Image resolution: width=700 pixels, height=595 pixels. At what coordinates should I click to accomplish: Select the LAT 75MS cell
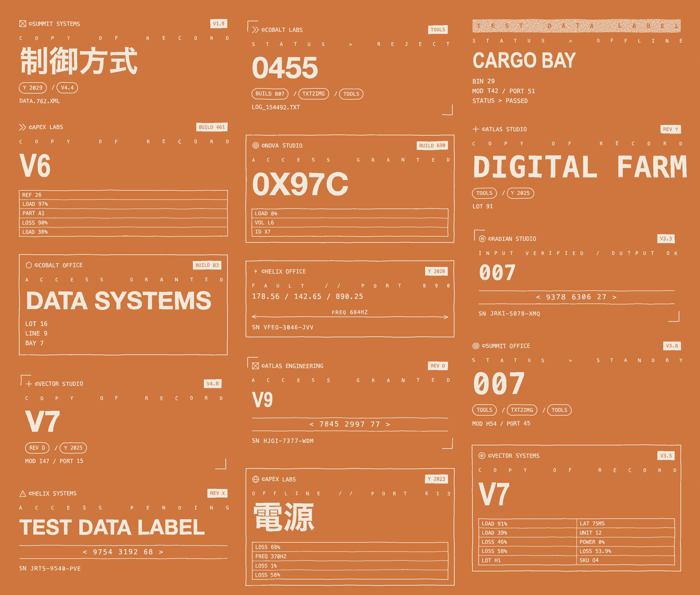(625, 523)
